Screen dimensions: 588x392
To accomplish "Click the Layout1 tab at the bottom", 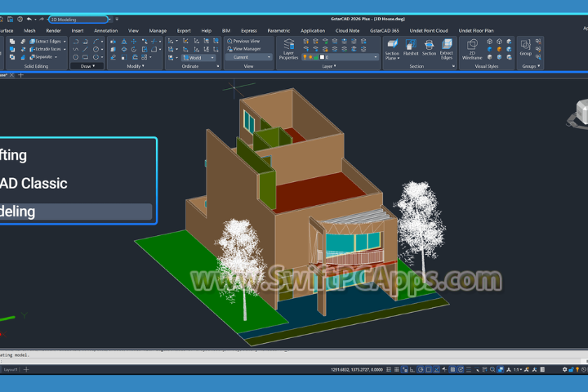I will tap(11, 369).
